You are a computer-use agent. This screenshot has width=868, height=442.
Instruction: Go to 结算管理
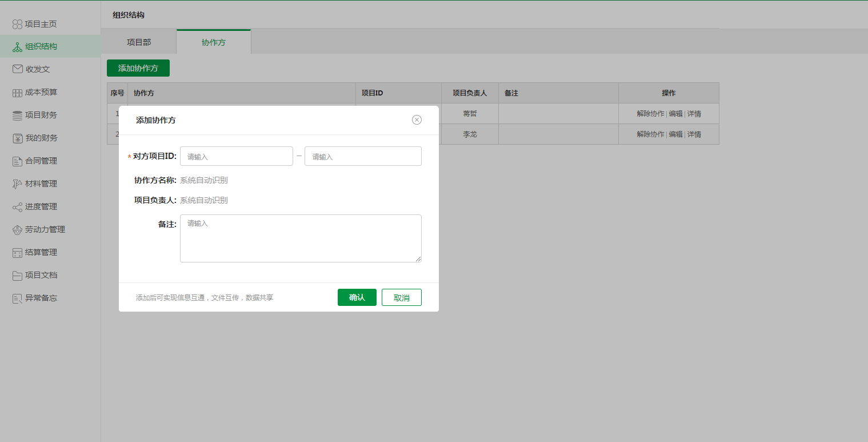point(50,252)
